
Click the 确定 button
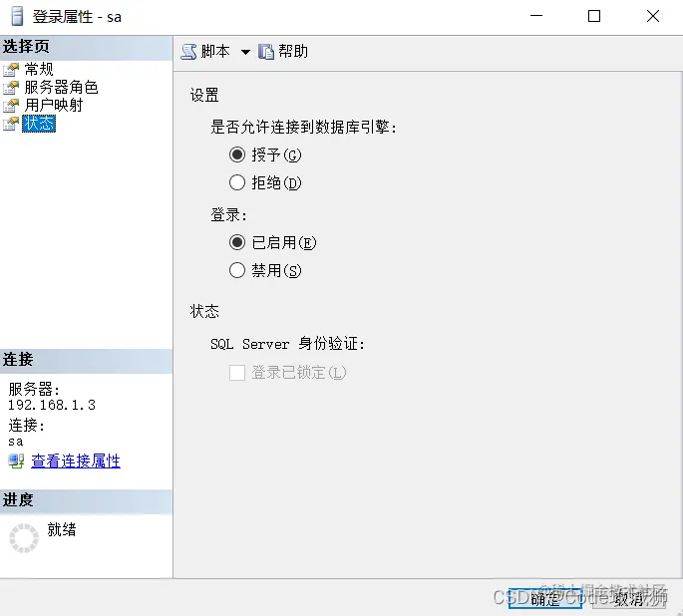tap(545, 599)
